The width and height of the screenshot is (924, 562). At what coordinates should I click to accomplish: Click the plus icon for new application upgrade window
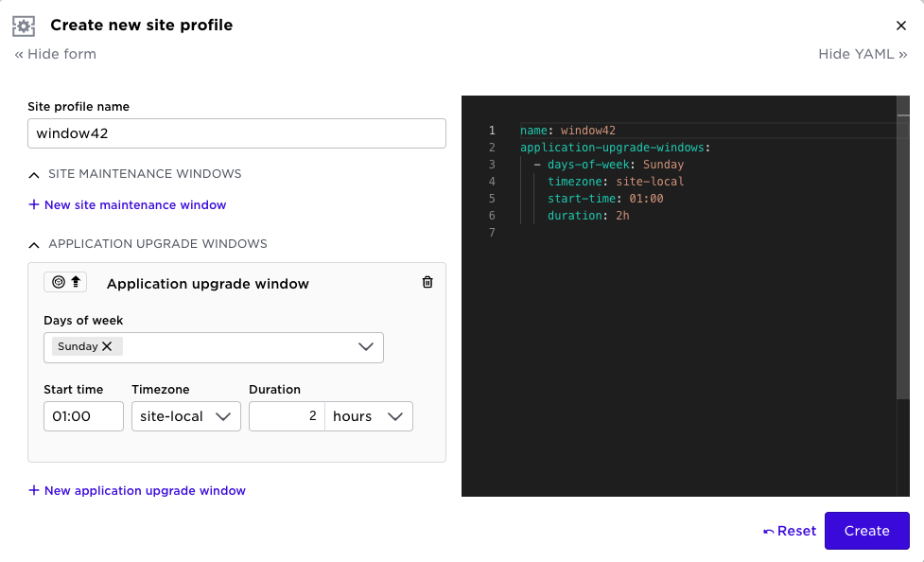pyautogui.click(x=34, y=490)
